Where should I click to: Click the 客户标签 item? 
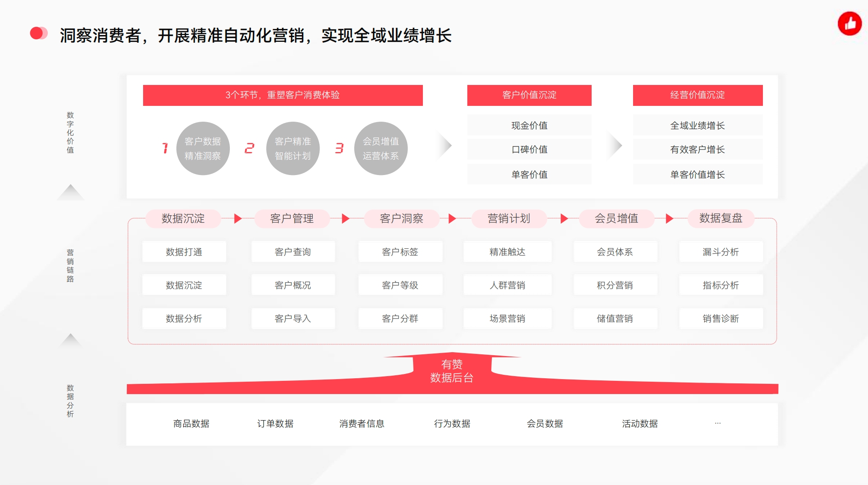click(x=400, y=252)
